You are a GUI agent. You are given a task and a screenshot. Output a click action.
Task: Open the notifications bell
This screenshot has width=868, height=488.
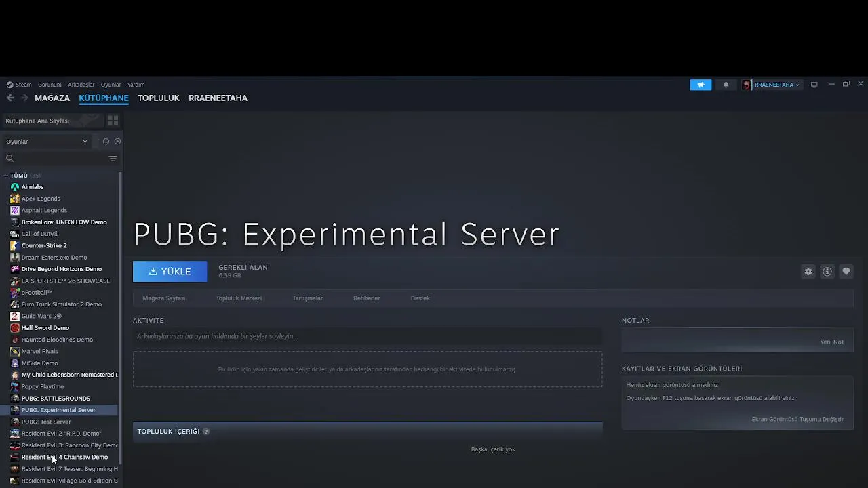(x=726, y=85)
